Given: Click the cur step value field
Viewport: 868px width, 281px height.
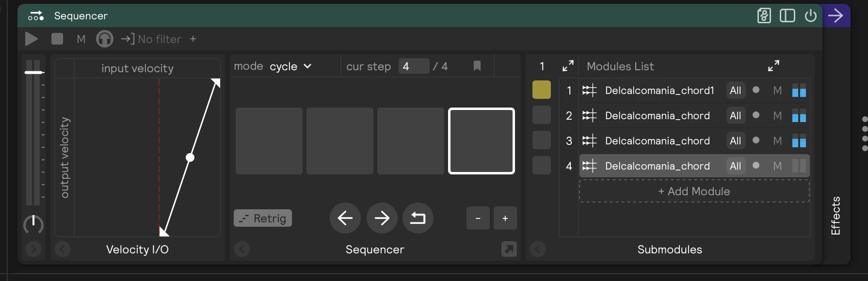Looking at the screenshot, I should (414, 66).
